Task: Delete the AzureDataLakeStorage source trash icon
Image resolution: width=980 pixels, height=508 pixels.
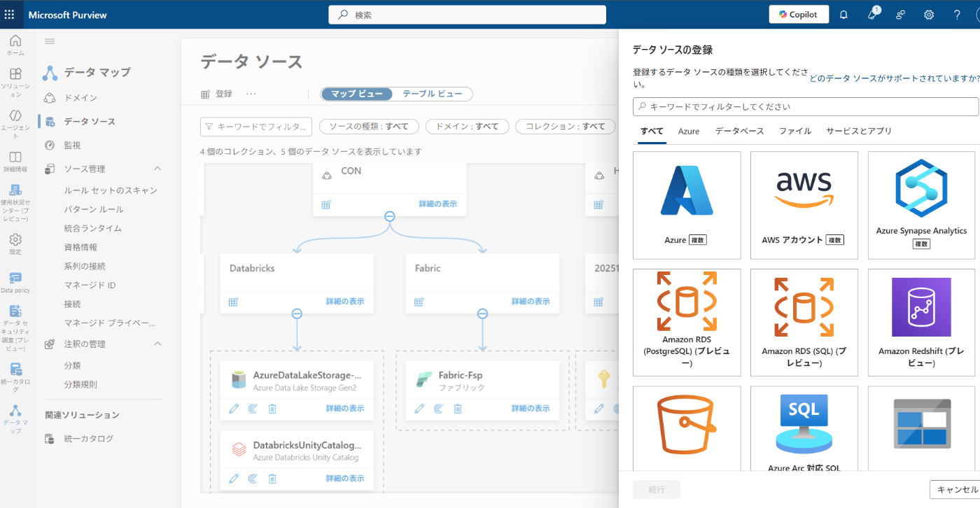Action: click(272, 409)
